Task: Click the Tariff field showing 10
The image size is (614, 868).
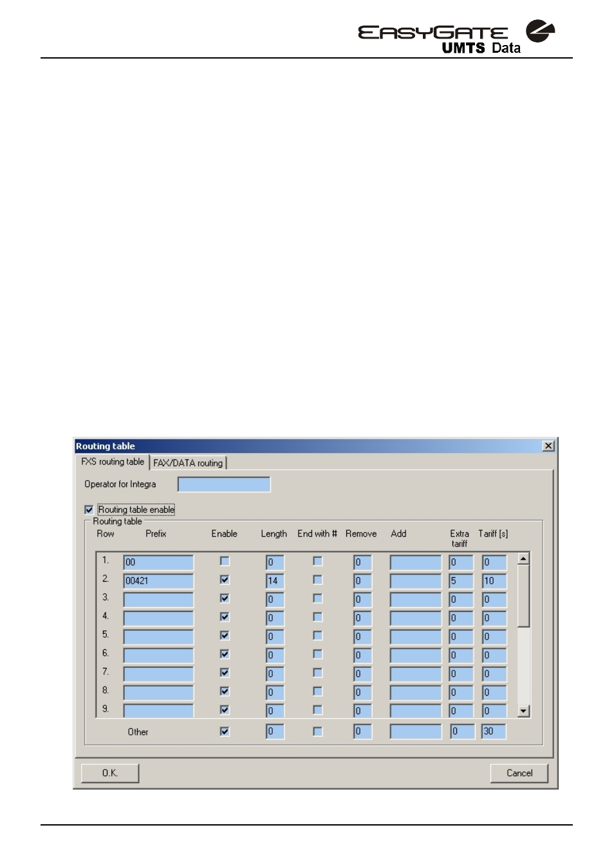Action: (494, 581)
